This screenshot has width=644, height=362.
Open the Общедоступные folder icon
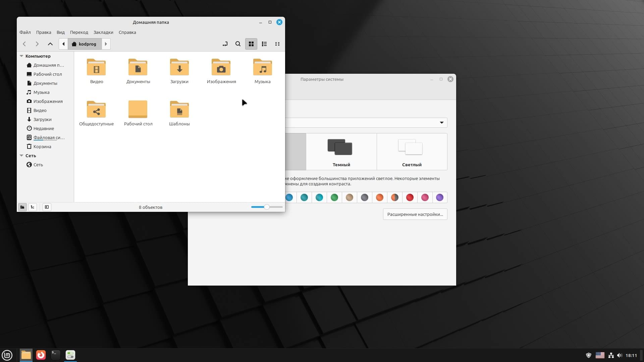point(96,110)
